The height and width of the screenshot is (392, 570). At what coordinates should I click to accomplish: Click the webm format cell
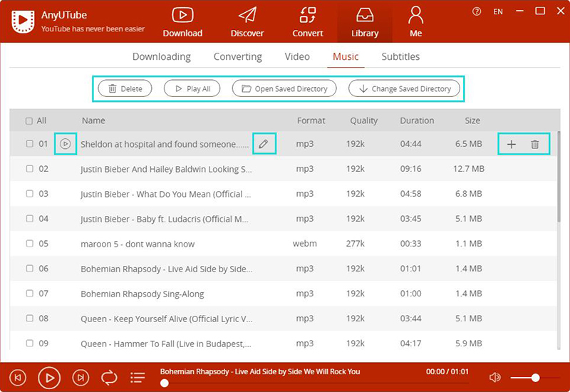[305, 243]
